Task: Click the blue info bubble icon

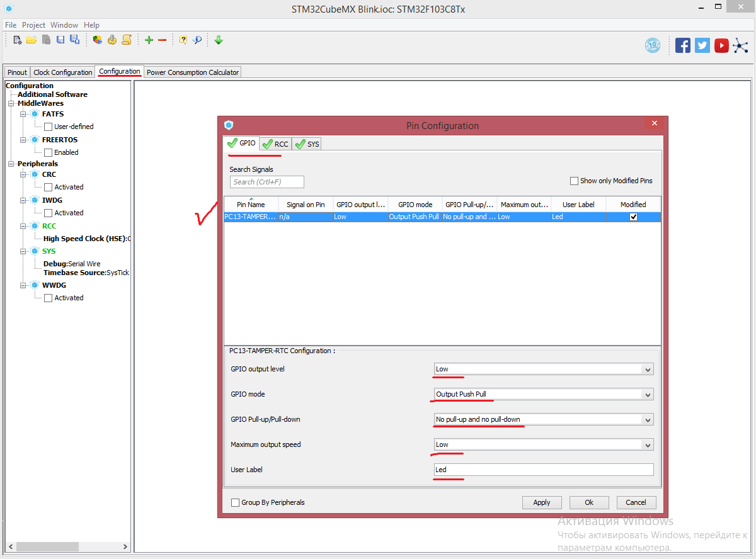Action: point(197,40)
